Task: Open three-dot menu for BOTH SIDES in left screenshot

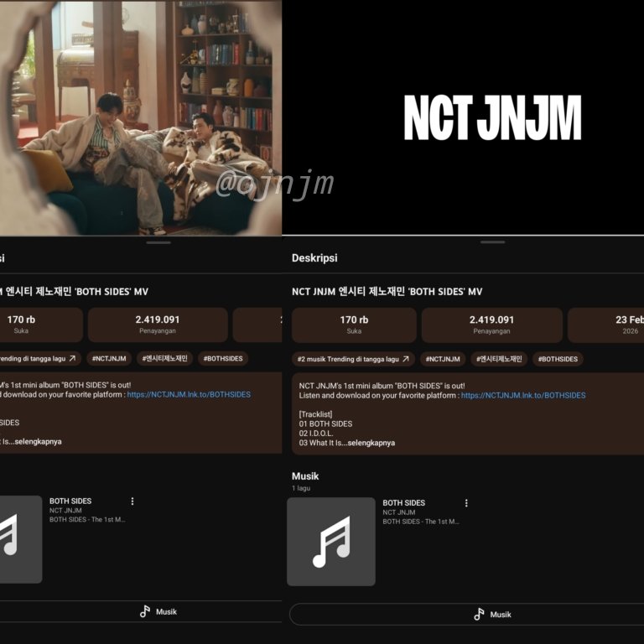Action: click(132, 501)
